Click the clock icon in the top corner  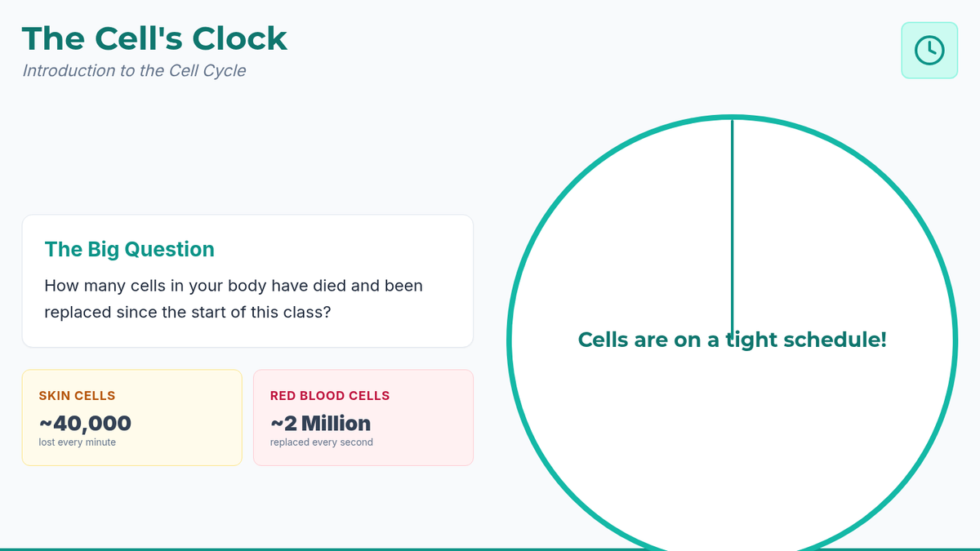929,51
